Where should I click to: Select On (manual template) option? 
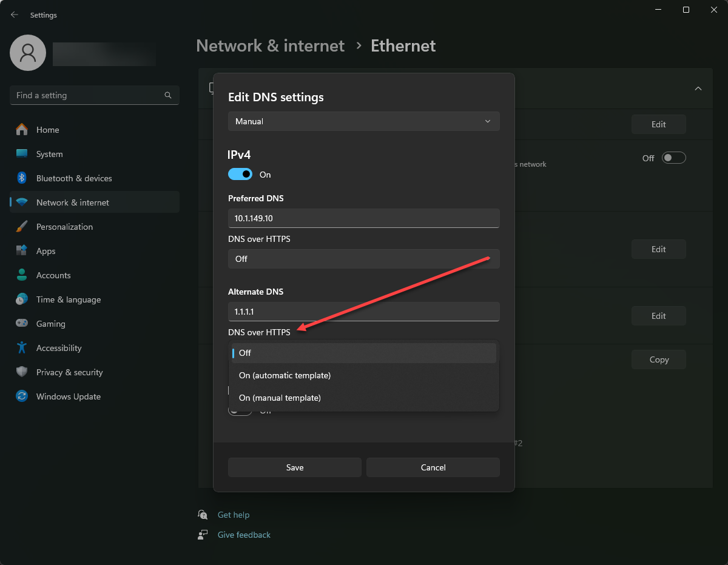(280, 398)
